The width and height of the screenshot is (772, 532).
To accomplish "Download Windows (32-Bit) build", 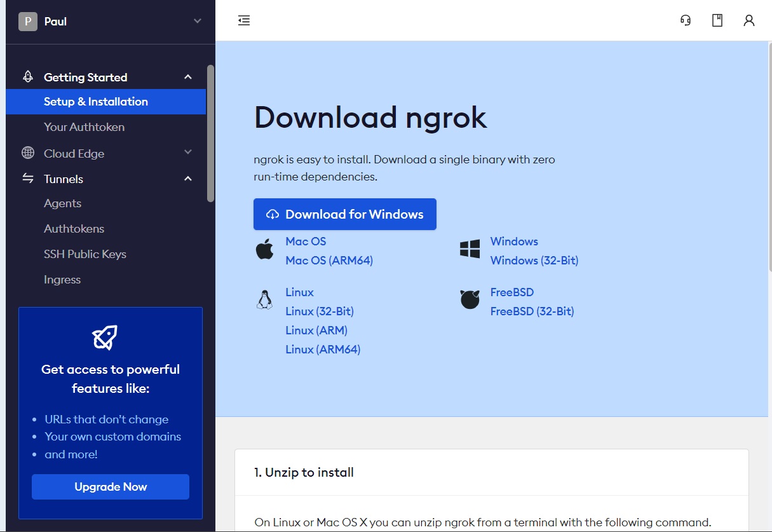I will point(534,261).
